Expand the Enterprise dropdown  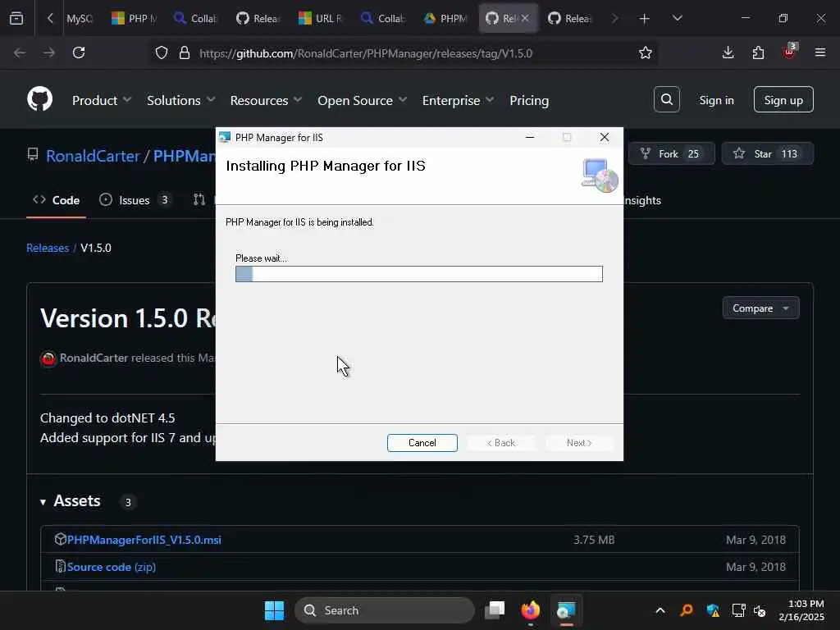(458, 100)
